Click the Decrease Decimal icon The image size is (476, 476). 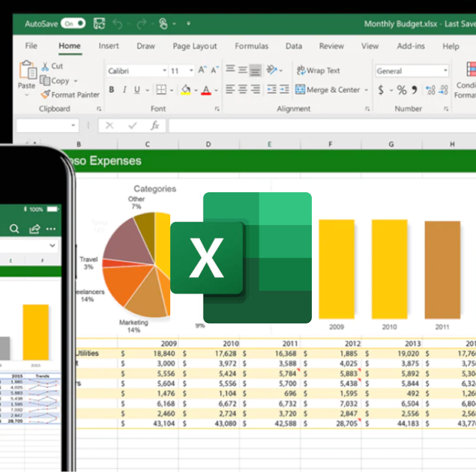pyautogui.click(x=444, y=90)
